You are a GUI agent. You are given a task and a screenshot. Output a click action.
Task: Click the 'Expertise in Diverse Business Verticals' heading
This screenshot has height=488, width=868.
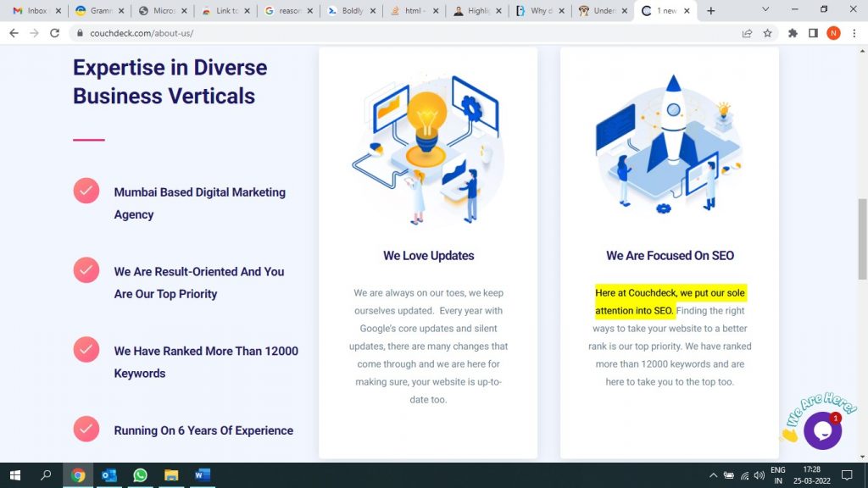click(x=170, y=82)
